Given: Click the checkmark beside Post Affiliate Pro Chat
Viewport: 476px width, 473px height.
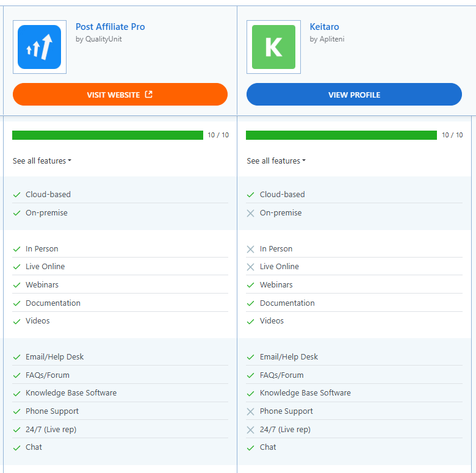Looking at the screenshot, I should coord(17,447).
